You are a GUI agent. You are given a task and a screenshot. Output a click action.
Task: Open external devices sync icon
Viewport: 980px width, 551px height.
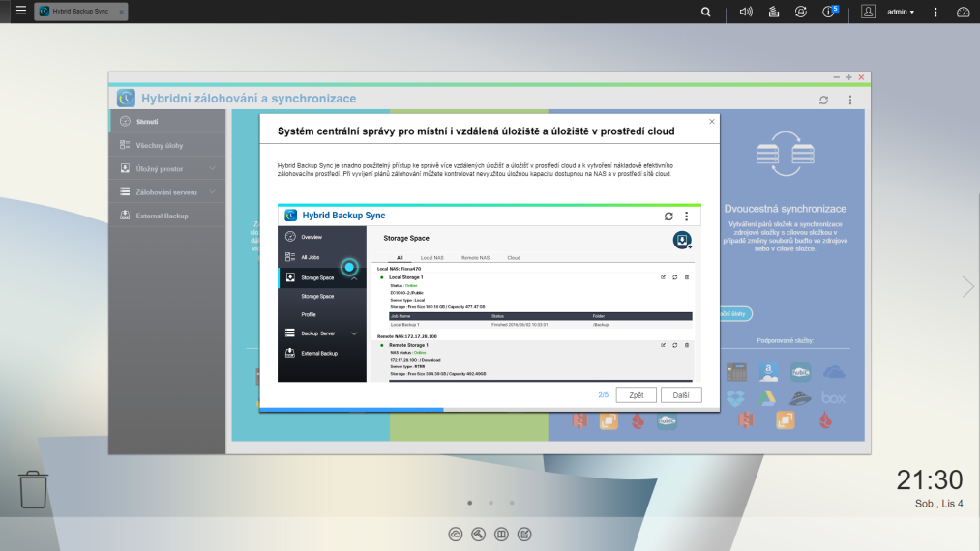pos(801,12)
